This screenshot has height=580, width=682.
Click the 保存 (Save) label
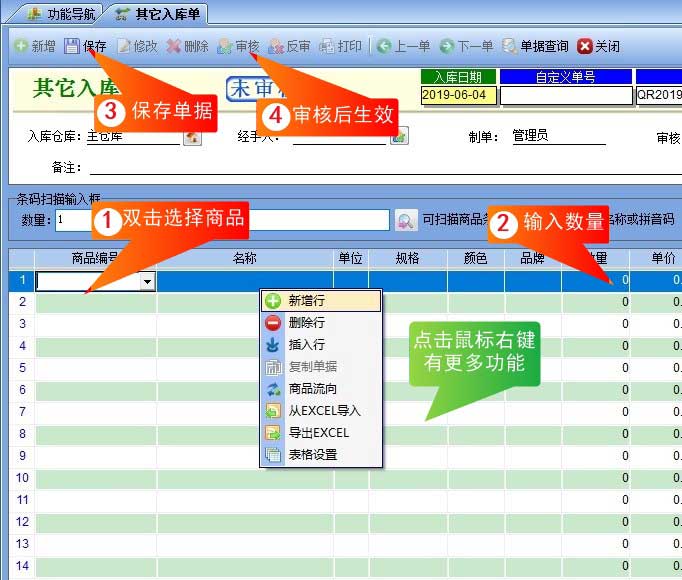(x=94, y=46)
